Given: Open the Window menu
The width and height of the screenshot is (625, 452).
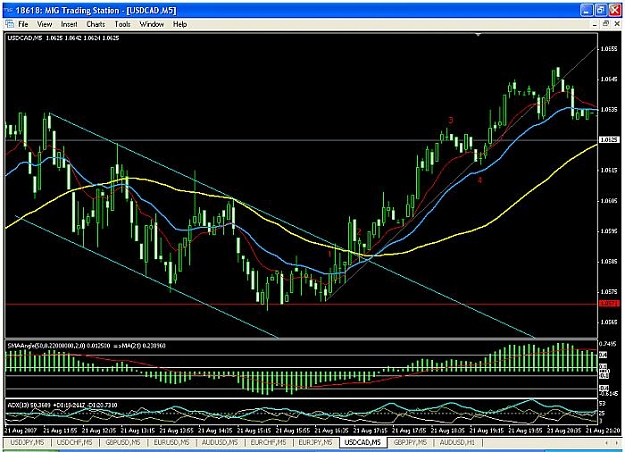Looking at the screenshot, I should pyautogui.click(x=151, y=24).
